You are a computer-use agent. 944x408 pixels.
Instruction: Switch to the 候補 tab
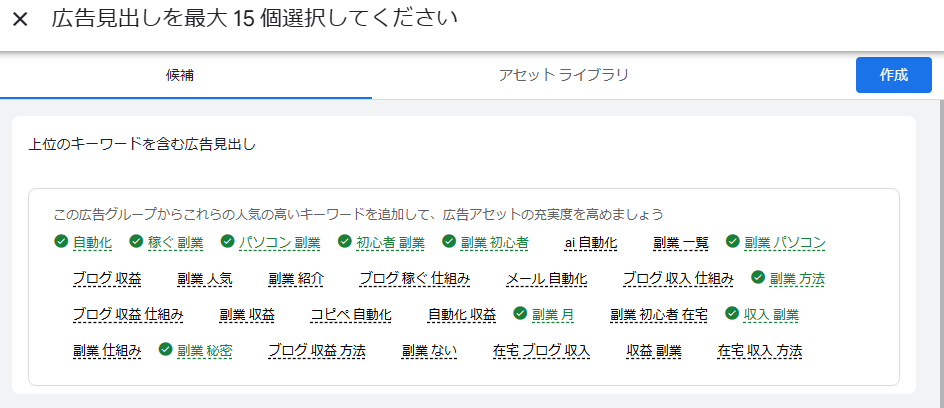(x=185, y=75)
